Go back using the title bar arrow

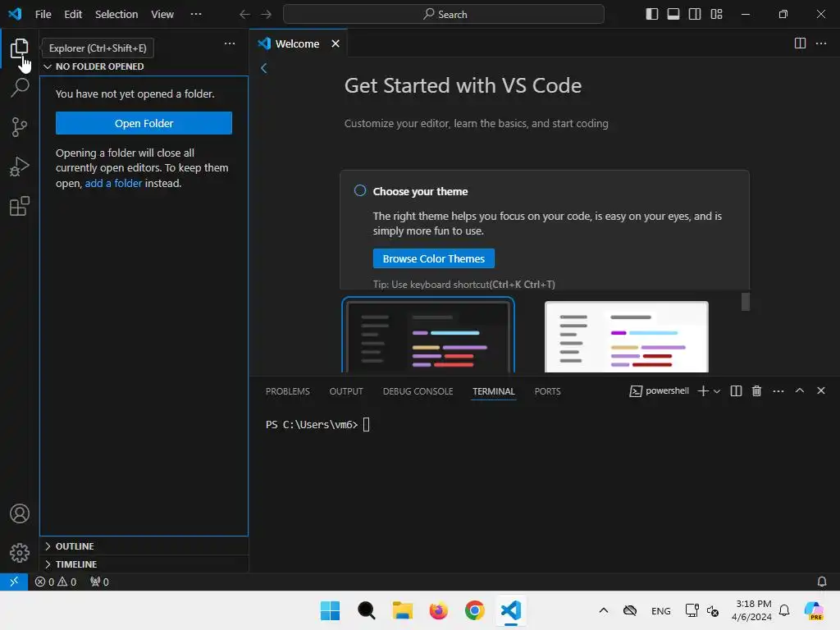click(244, 15)
